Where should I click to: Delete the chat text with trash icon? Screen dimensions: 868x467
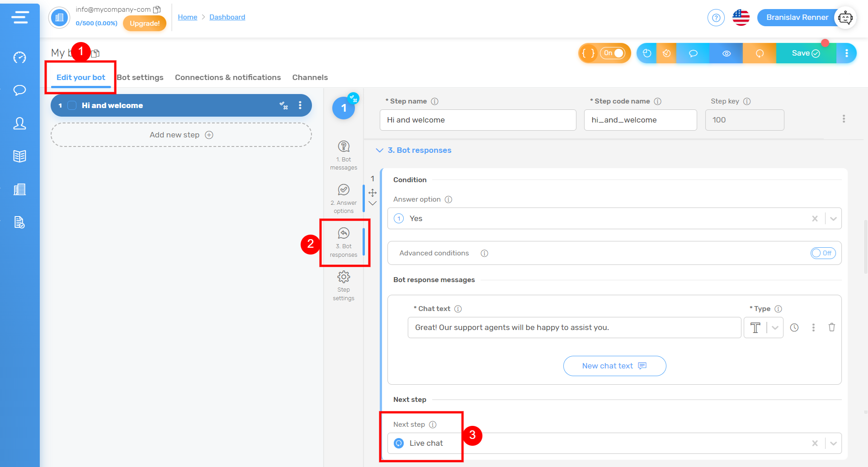[831, 327]
